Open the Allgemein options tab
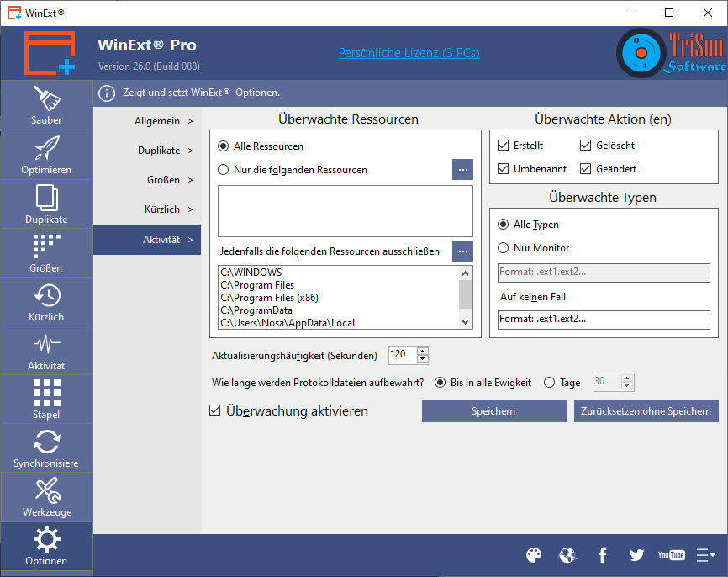 pos(147,121)
